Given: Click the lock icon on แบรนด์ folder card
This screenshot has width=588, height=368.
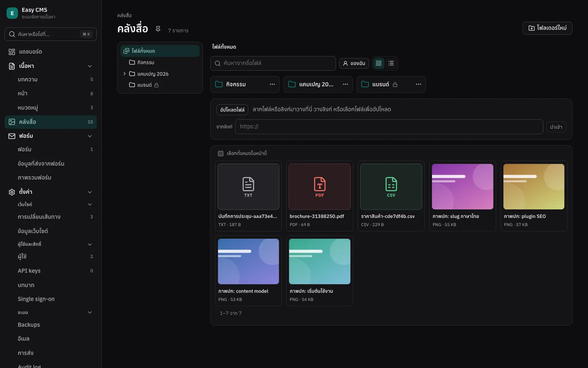Looking at the screenshot, I should (x=395, y=85).
